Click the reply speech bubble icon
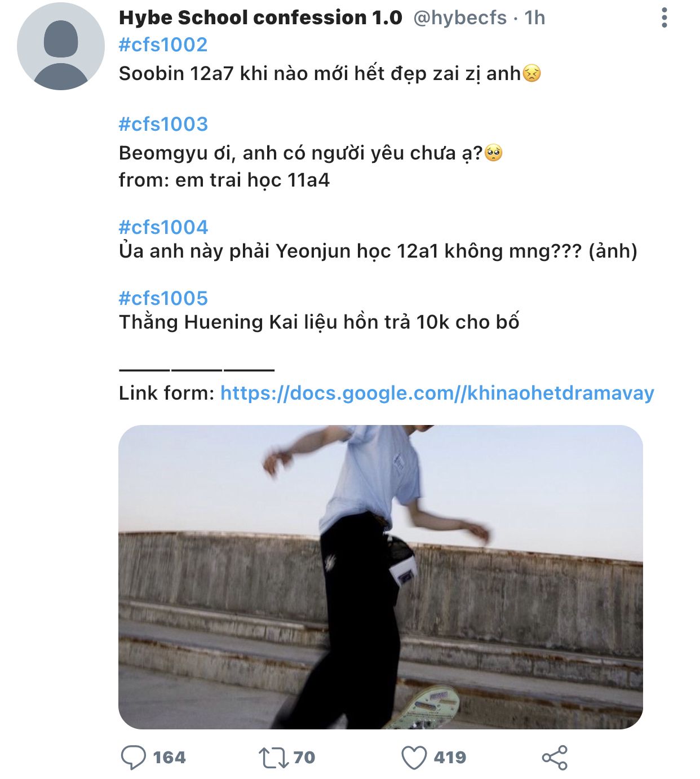This screenshot has height=779, width=700. tap(134, 757)
